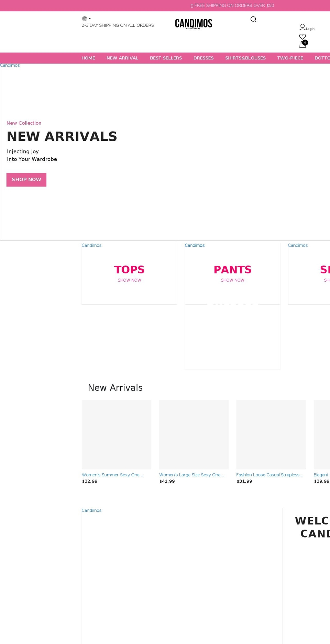Click the Candimos logo

tap(194, 24)
